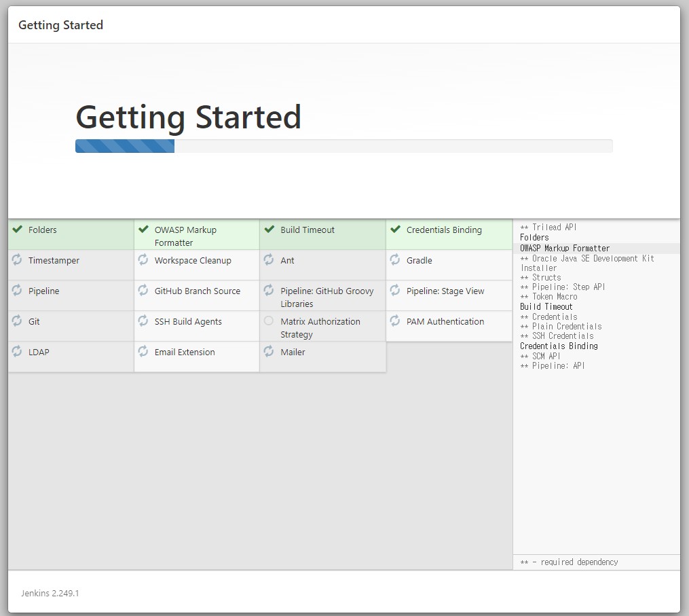Click the checkmark icon beside Credentials Binding
Viewport: 689px width, 616px height.
(396, 229)
